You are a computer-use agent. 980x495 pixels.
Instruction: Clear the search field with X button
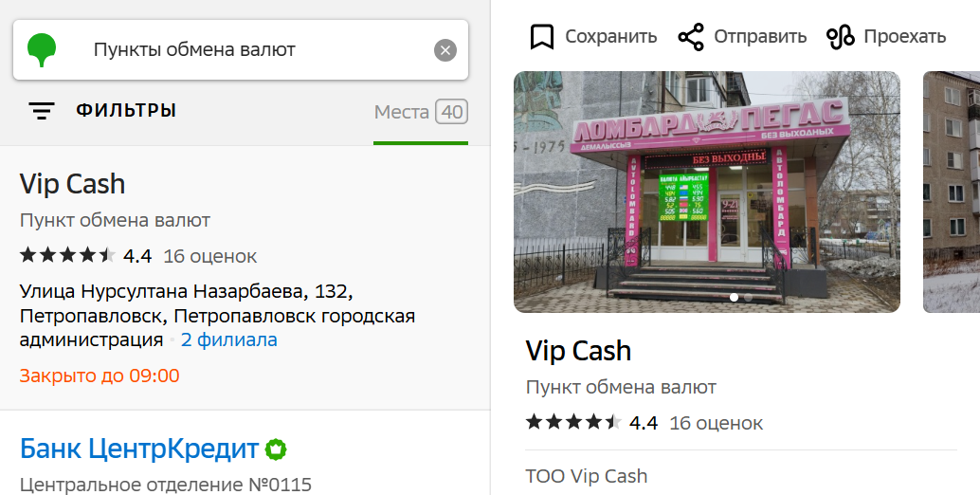[445, 50]
